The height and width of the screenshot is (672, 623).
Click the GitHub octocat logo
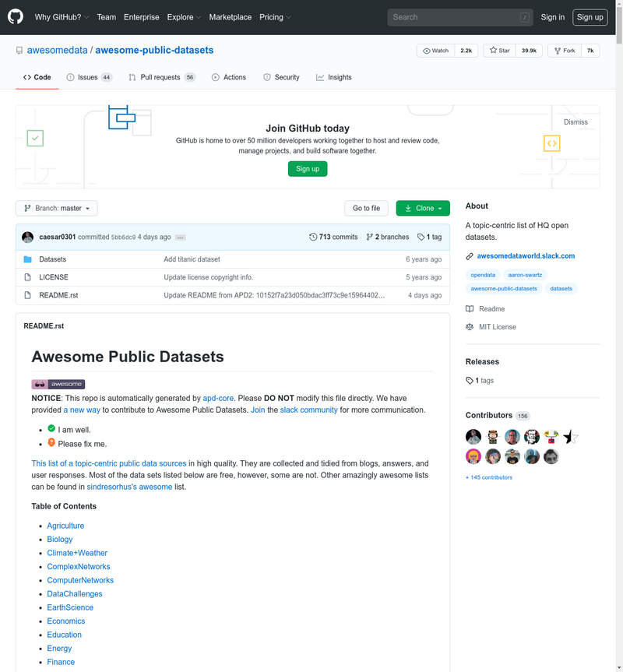click(x=16, y=17)
